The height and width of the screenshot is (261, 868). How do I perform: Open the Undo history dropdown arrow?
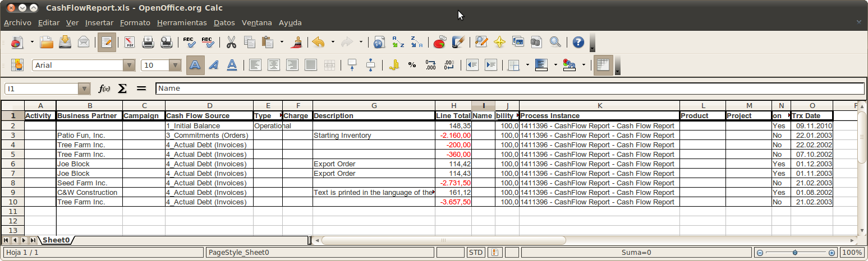coord(333,42)
